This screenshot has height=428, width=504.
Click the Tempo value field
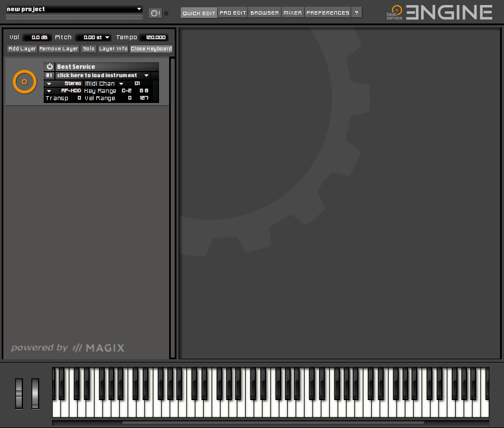(153, 37)
